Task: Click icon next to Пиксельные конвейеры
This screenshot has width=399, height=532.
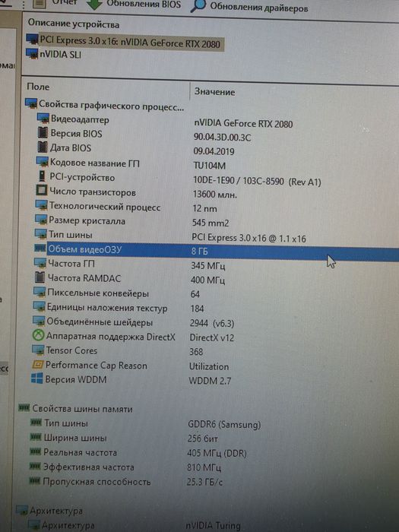Action: pos(40,291)
